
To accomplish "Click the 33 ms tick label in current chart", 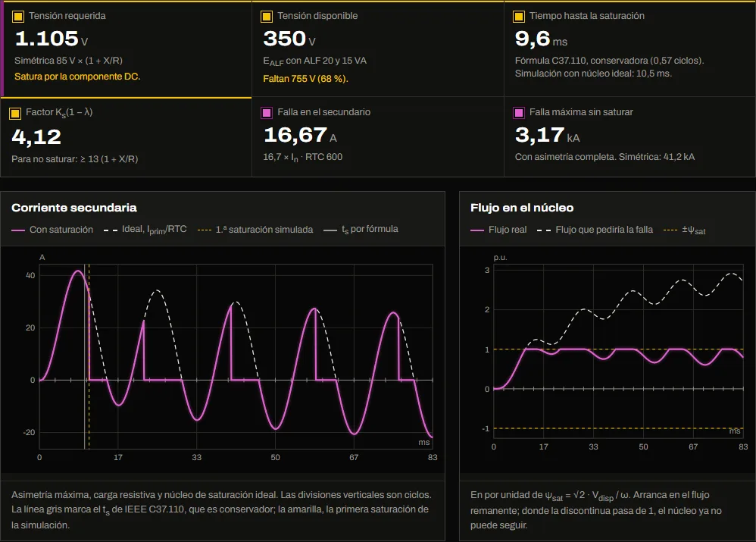I will (197, 457).
